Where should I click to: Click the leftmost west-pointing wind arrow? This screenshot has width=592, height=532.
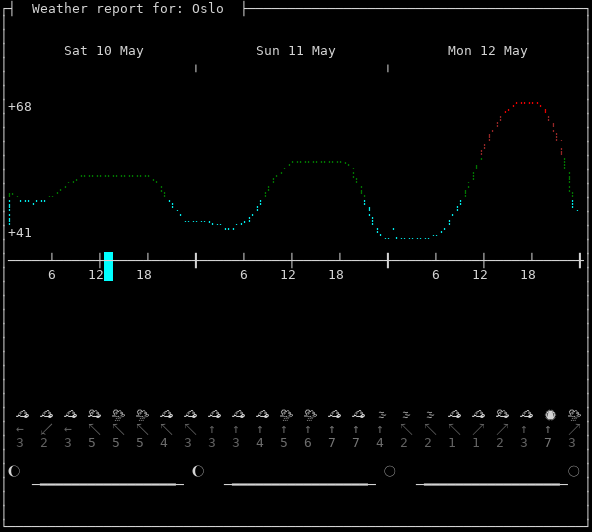tap(20, 429)
